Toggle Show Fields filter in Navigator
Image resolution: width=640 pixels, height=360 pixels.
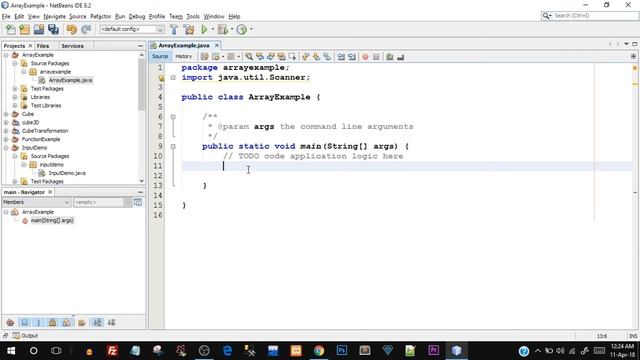[24, 323]
